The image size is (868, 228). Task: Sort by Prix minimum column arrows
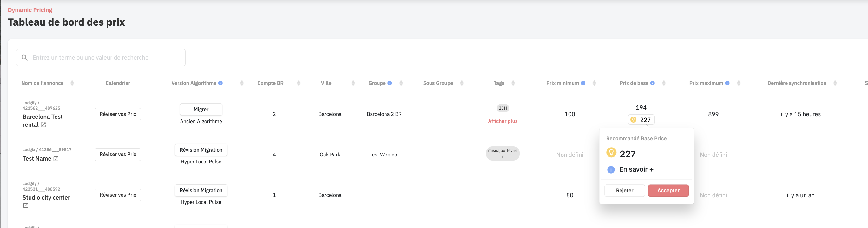coord(595,83)
